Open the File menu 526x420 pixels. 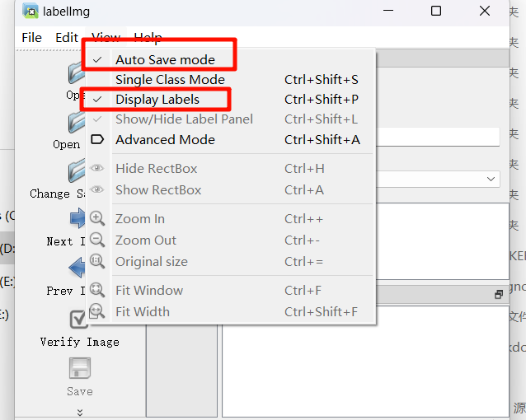(x=31, y=37)
